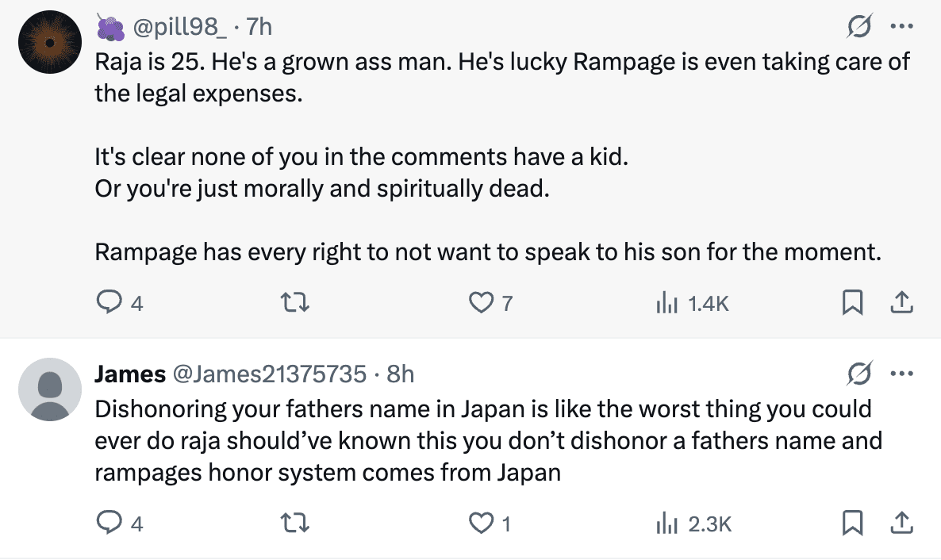The width and height of the screenshot is (941, 560).
Task: Reply to the @pill98_ tweet
Action: 109,302
